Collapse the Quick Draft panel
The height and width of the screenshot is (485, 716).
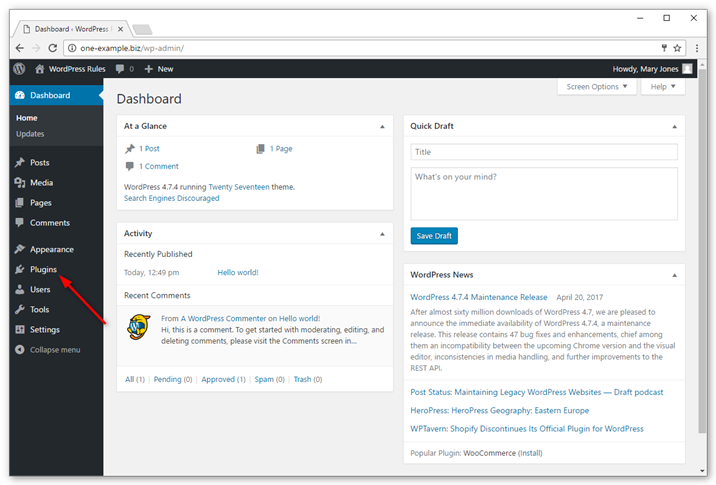pos(674,127)
